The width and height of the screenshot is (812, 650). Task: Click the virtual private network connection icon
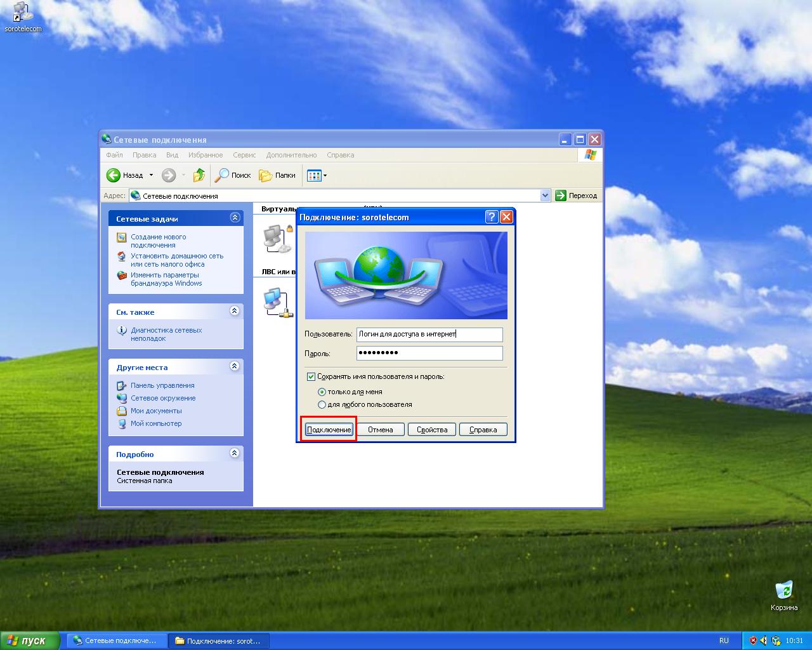pyautogui.click(x=277, y=239)
